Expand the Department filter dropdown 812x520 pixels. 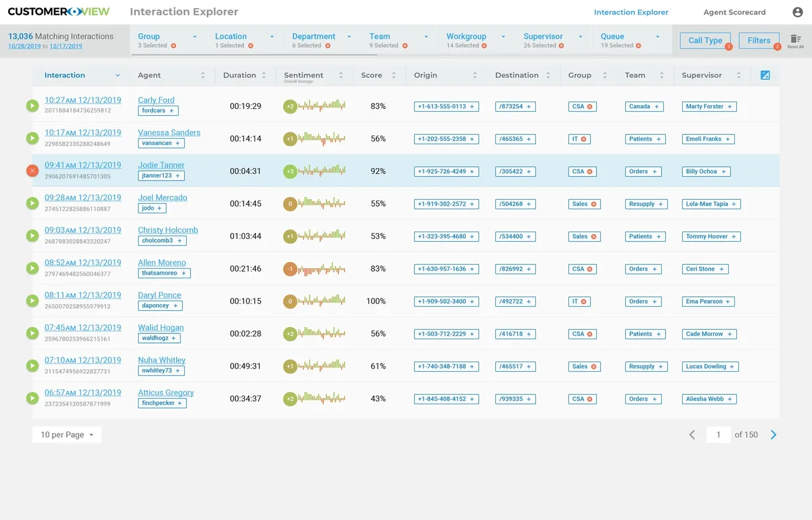coord(349,37)
